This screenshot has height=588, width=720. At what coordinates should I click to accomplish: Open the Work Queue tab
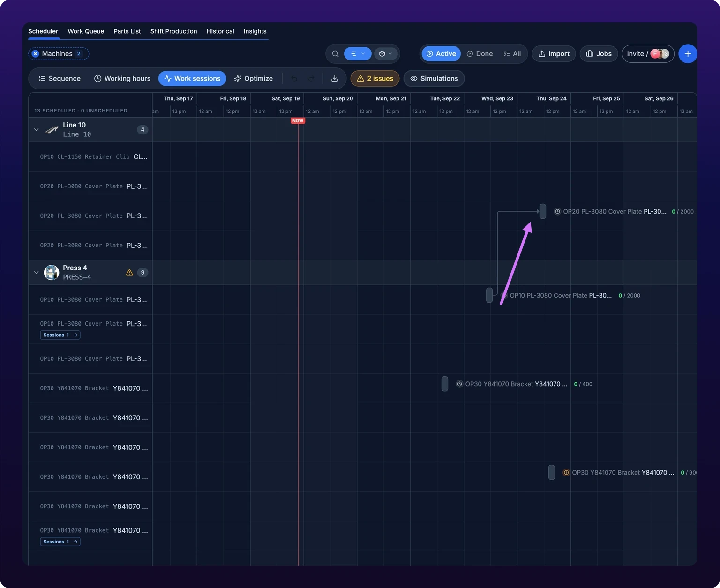(x=86, y=31)
